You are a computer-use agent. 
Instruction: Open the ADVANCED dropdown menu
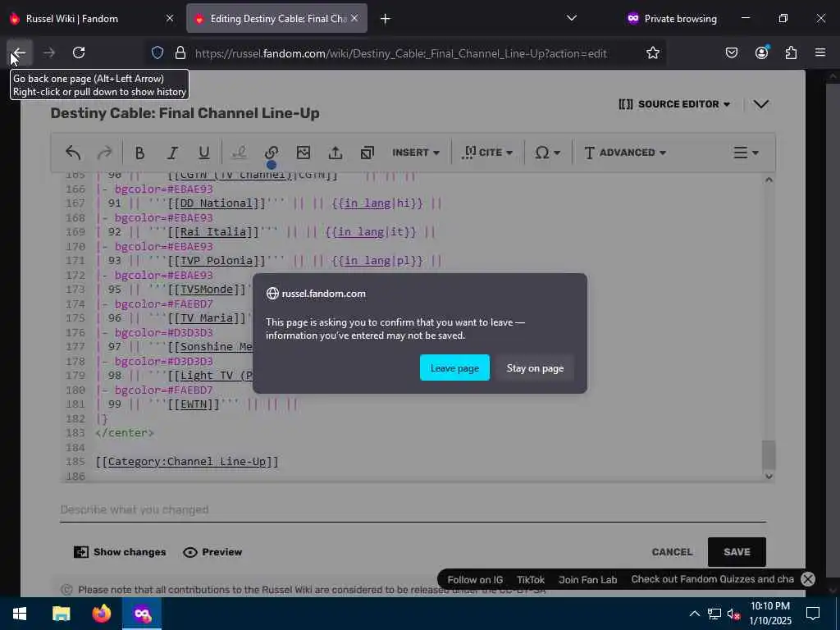624,153
